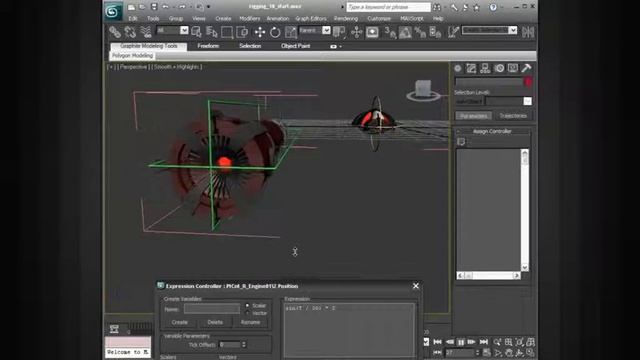Click the Trajectories button
This screenshot has height=360, width=640.
pyautogui.click(x=513, y=116)
